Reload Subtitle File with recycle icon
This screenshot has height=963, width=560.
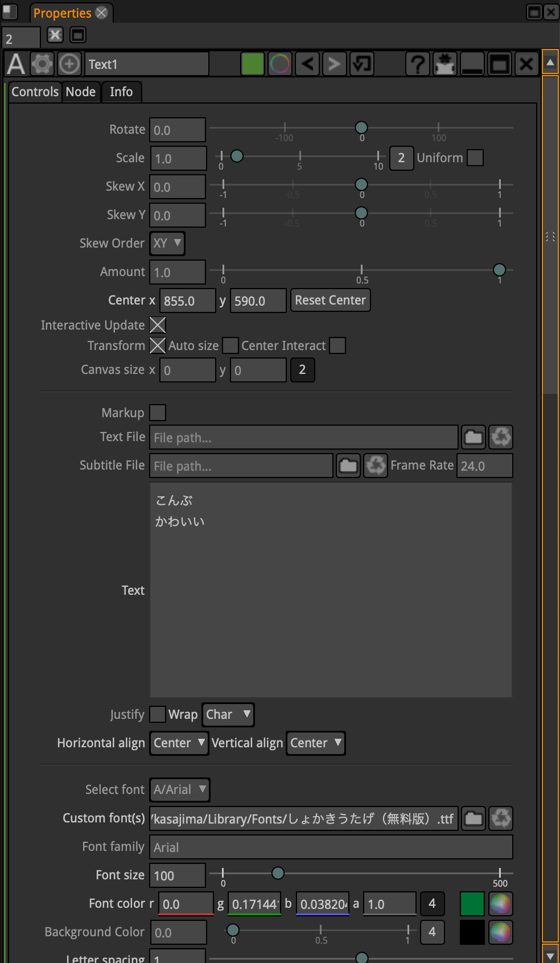coord(376,466)
